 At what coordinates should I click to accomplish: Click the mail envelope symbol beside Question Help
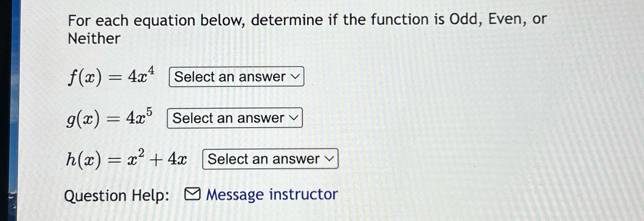193,194
